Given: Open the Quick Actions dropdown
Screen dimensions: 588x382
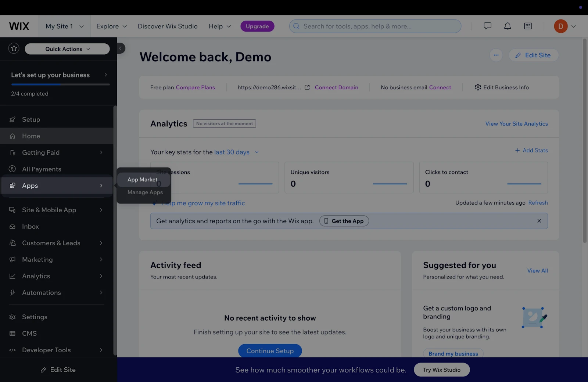Looking at the screenshot, I should pyautogui.click(x=67, y=49).
